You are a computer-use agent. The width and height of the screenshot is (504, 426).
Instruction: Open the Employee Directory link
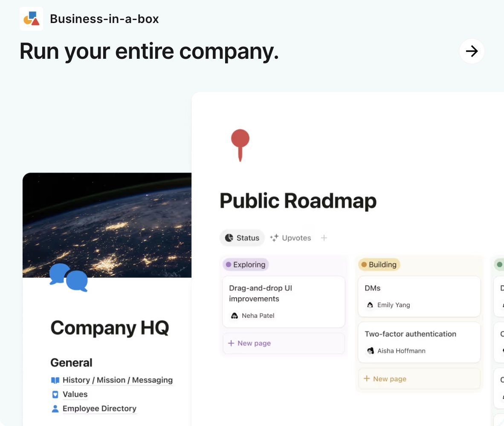[99, 409]
